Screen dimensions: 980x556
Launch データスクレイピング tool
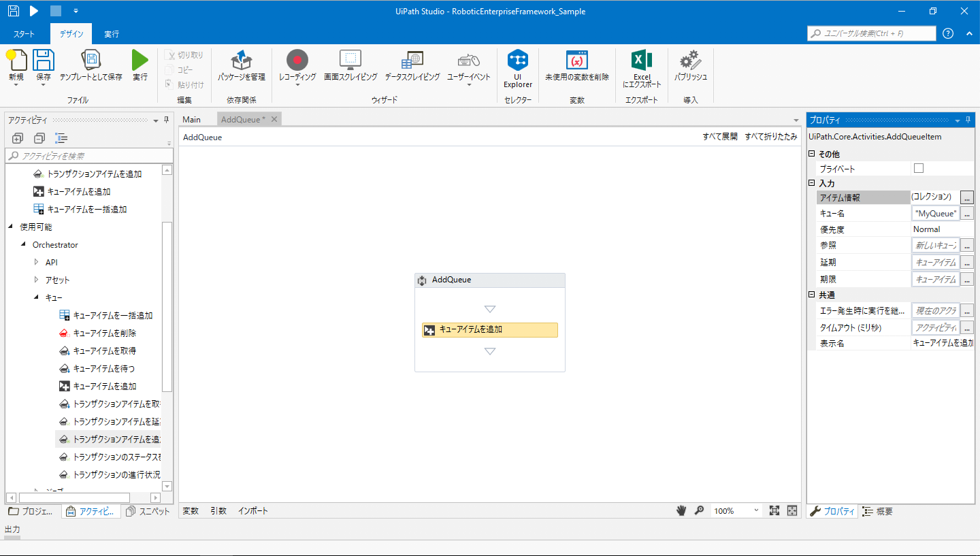[x=412, y=60]
